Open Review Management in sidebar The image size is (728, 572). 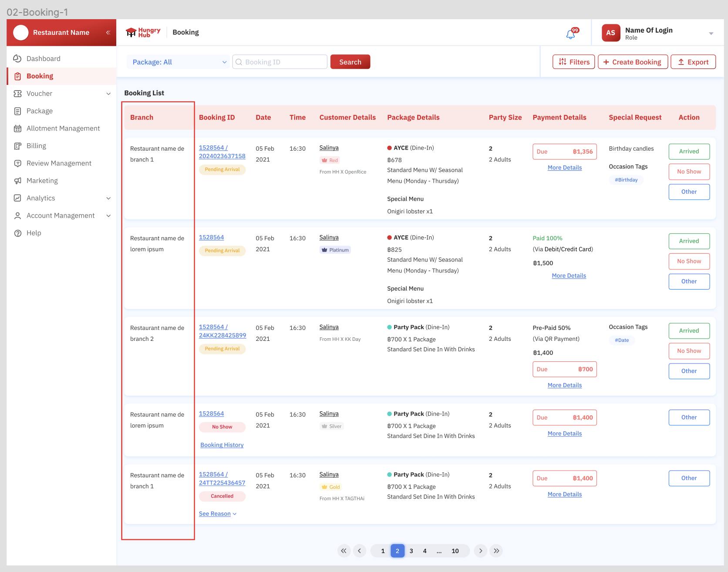point(59,163)
